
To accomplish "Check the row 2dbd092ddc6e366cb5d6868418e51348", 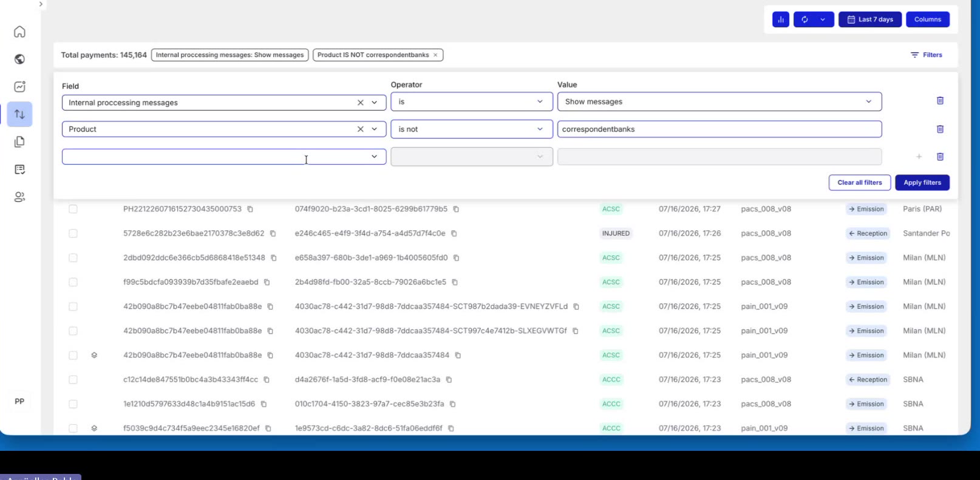I will pos(73,258).
